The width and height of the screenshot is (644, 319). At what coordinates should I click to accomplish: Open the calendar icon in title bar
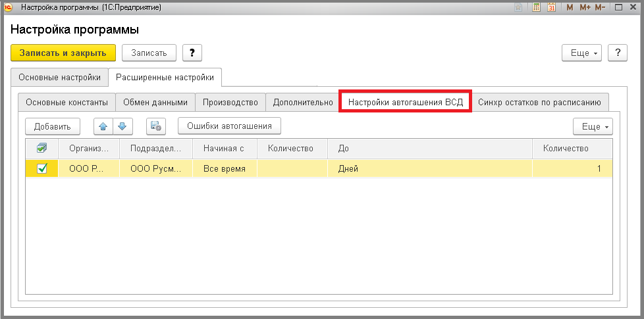coord(552,7)
